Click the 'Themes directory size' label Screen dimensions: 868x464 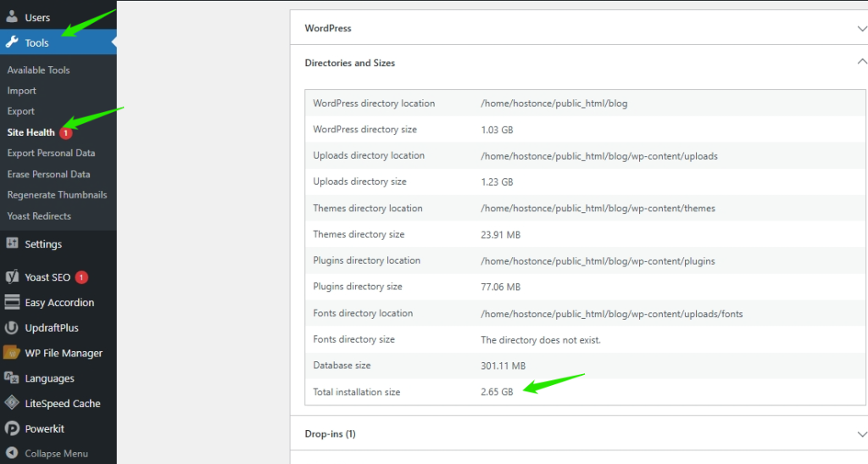359,234
